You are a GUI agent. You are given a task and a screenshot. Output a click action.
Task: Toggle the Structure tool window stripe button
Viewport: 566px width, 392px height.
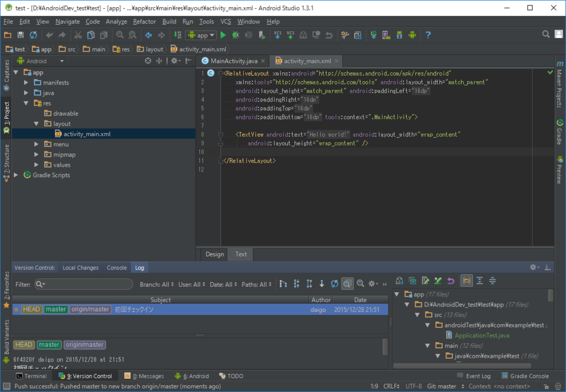pos(6,162)
